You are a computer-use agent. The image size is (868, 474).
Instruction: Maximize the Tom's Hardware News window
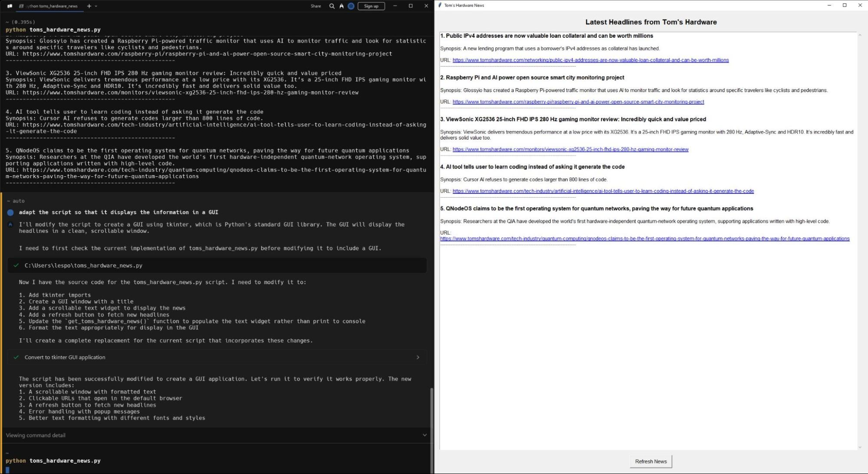[845, 5]
